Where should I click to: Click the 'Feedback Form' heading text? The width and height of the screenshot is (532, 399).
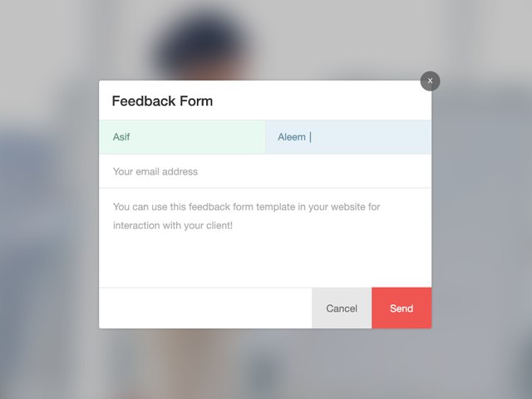162,101
